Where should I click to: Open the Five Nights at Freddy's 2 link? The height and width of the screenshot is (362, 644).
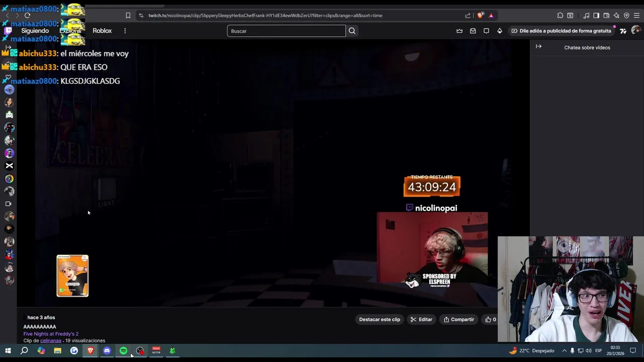51,334
